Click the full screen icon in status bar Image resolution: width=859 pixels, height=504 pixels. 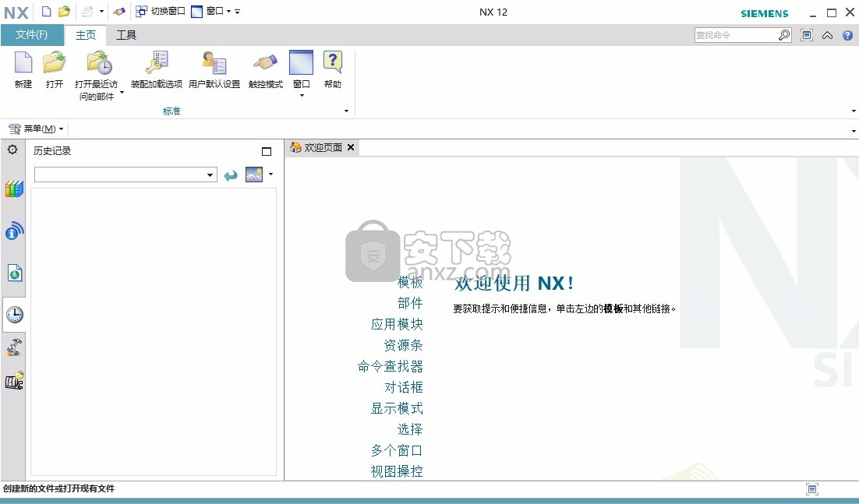click(x=812, y=489)
